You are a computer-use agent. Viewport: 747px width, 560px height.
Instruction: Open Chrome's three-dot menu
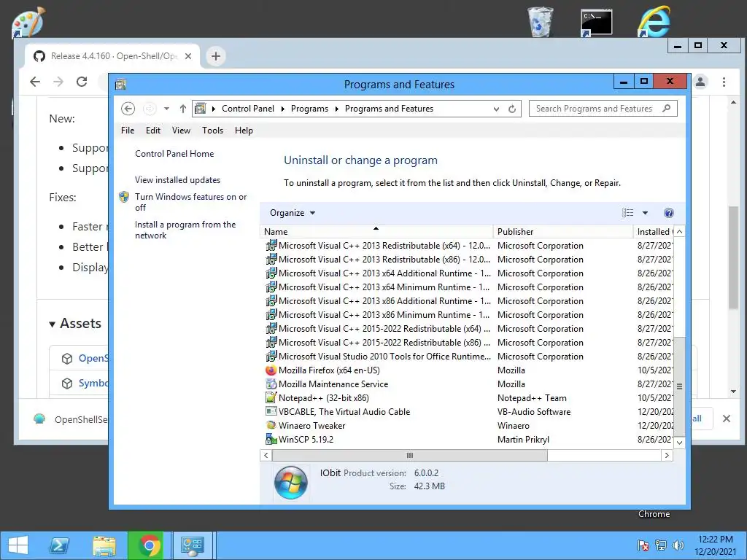(724, 82)
